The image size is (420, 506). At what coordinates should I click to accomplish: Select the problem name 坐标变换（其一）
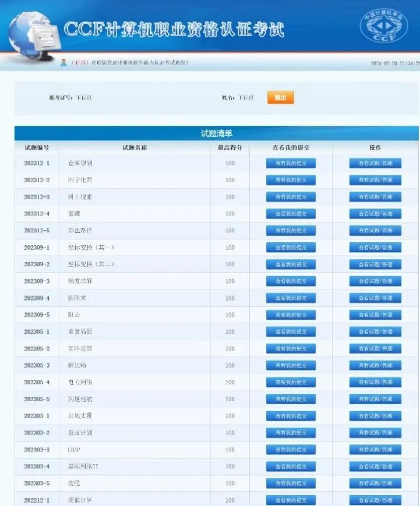pos(91,247)
